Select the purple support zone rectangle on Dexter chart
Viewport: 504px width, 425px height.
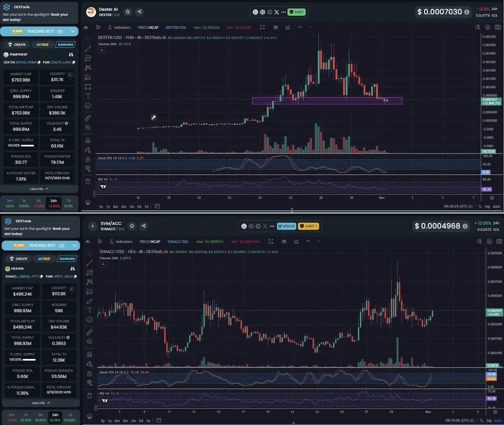pos(327,100)
